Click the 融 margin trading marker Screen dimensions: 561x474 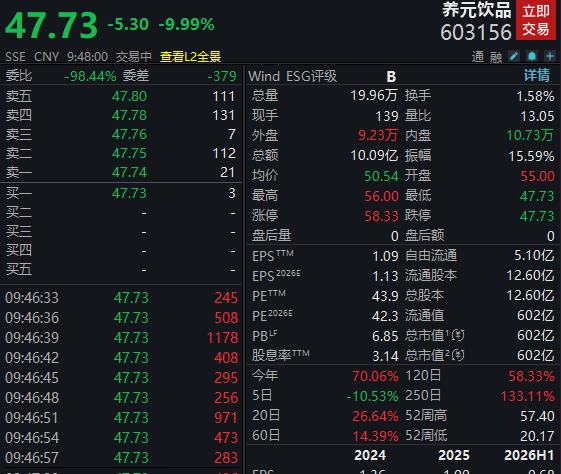coord(496,57)
